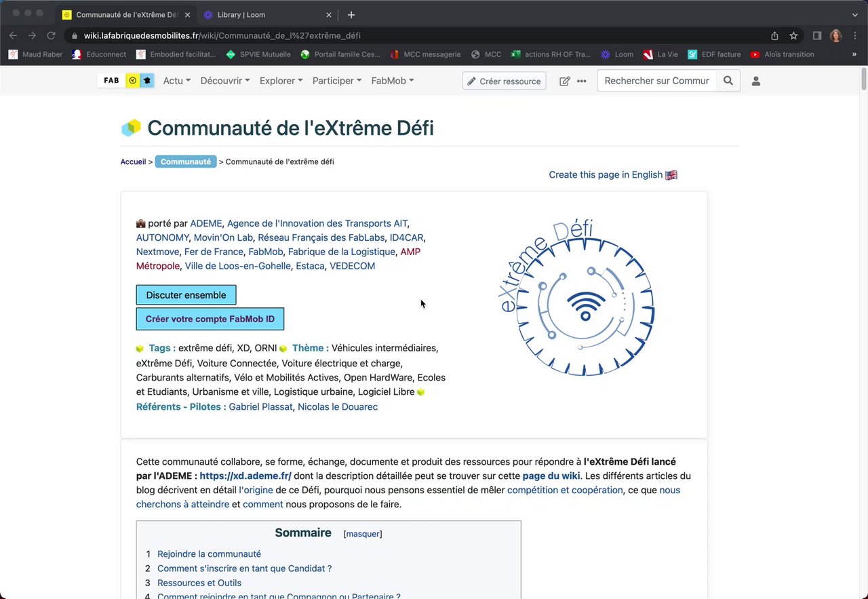This screenshot has height=599, width=868.
Task: Open the Educonnect bookmark
Action: coord(100,54)
